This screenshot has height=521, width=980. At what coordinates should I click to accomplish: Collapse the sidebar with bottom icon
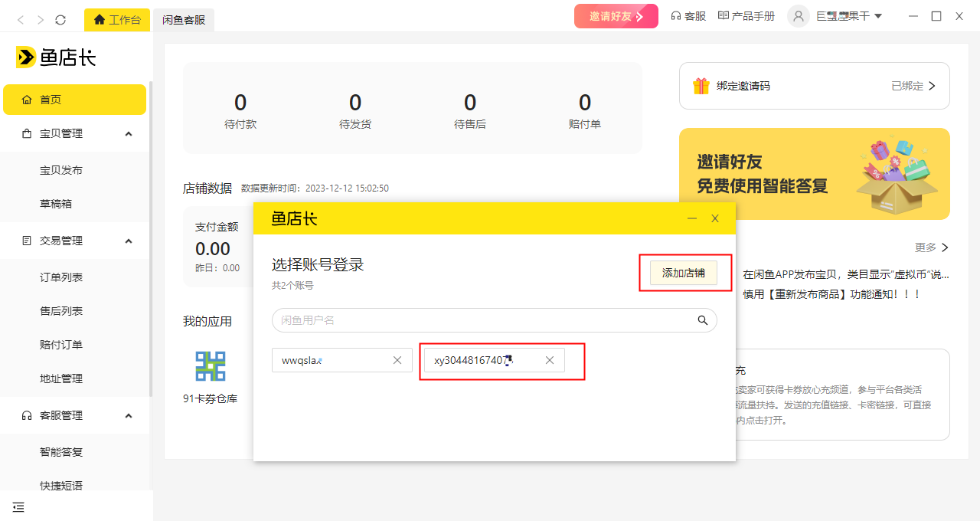point(18,507)
